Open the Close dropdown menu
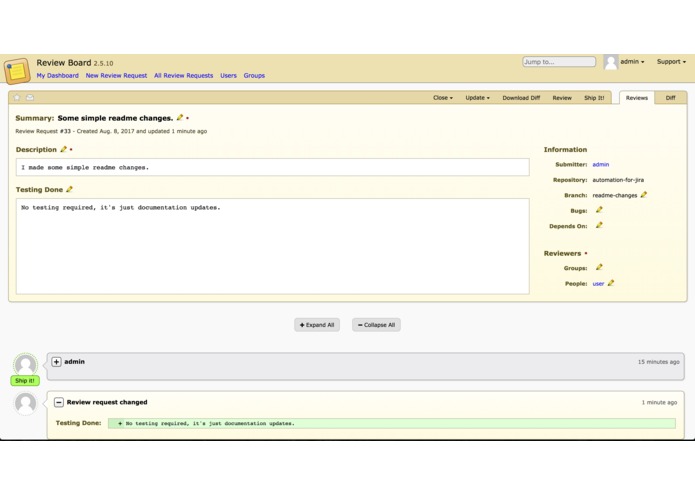 click(443, 98)
